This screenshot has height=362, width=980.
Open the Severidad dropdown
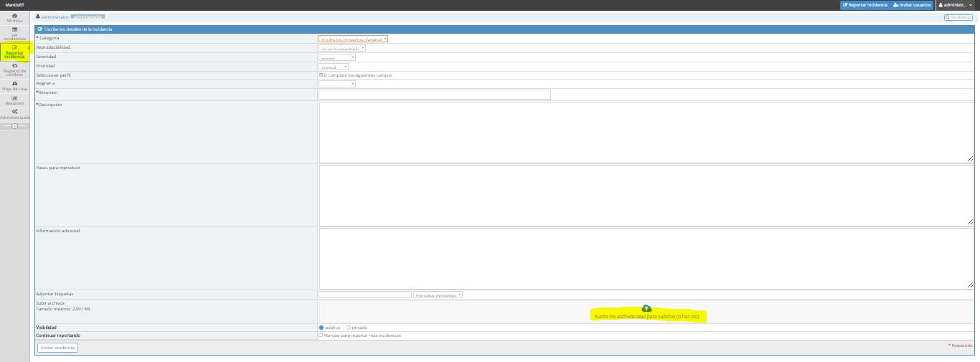pyautogui.click(x=336, y=58)
